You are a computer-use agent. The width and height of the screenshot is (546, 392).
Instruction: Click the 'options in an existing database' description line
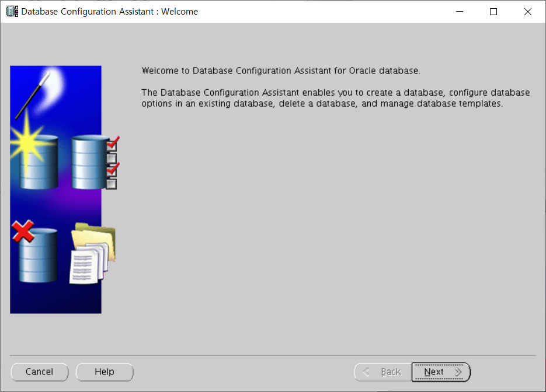tap(322, 104)
